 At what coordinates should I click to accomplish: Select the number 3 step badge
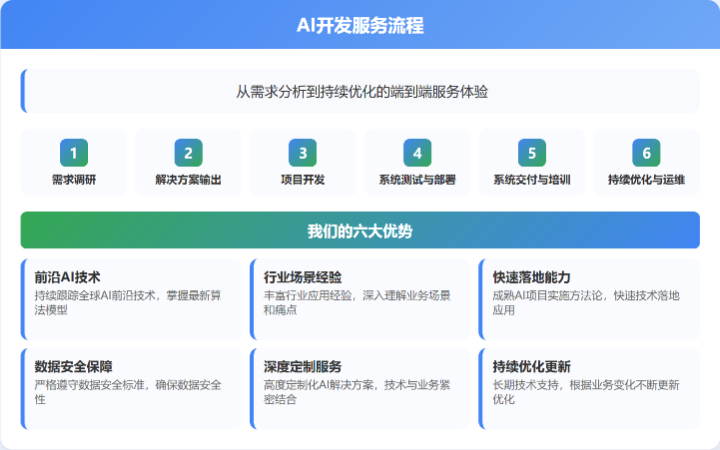[x=302, y=152]
